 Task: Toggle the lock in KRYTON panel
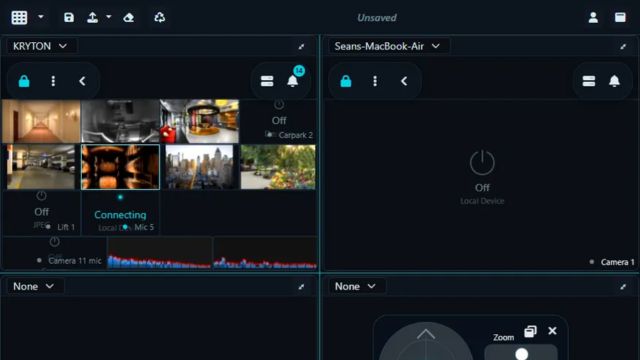[24, 81]
